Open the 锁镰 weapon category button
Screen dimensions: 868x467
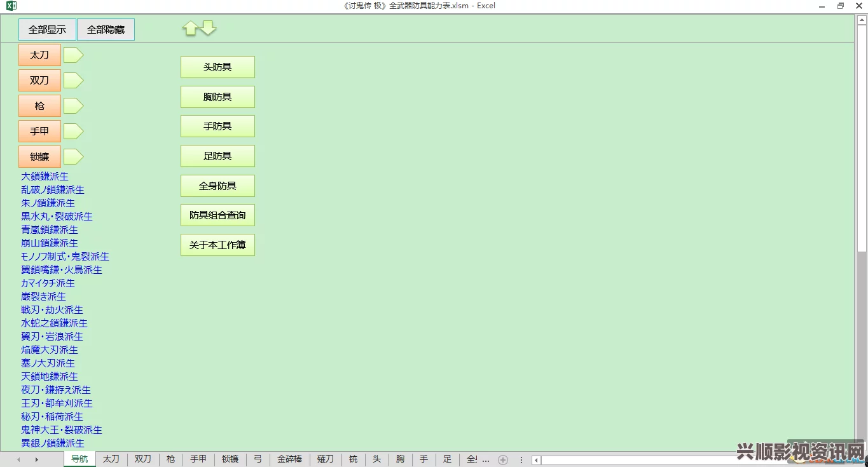39,157
